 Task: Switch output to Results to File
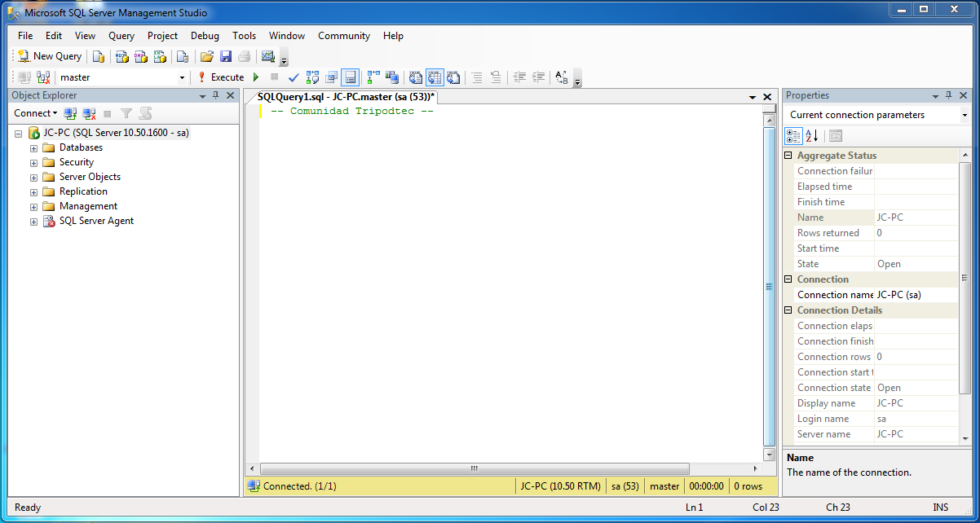click(453, 77)
